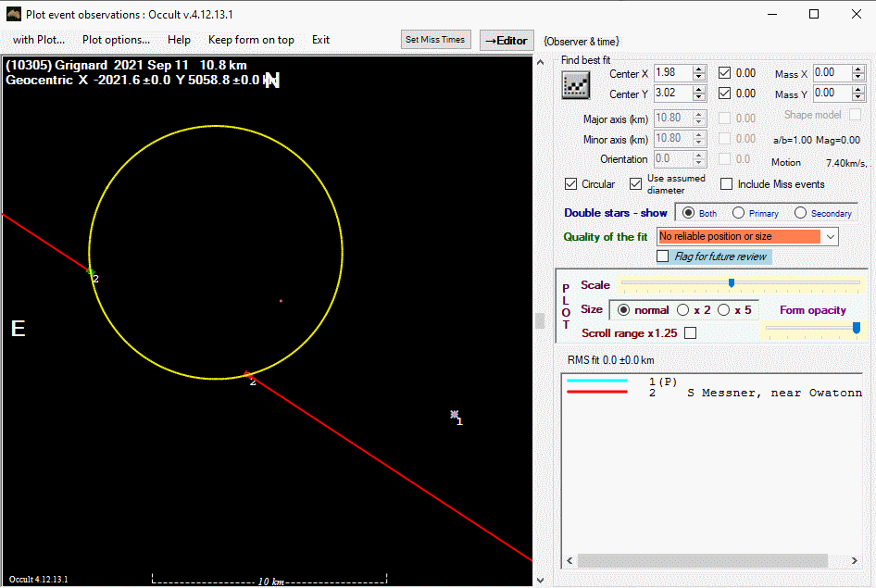Adjust the plot Scale slider

(x=732, y=283)
